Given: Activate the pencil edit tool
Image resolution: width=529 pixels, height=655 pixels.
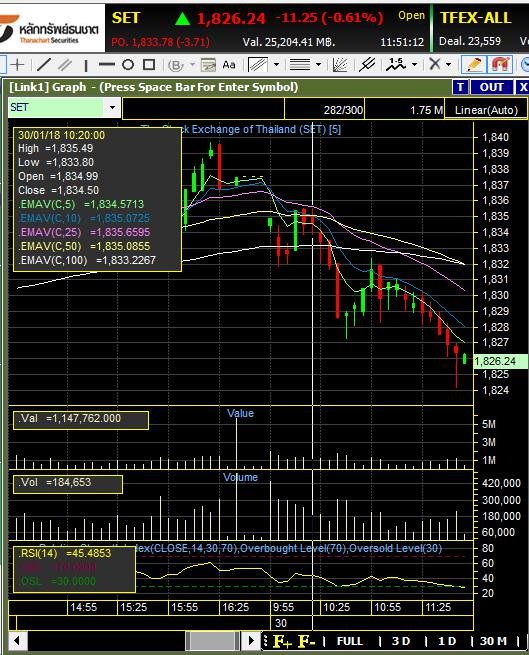Looking at the screenshot, I should (x=473, y=65).
